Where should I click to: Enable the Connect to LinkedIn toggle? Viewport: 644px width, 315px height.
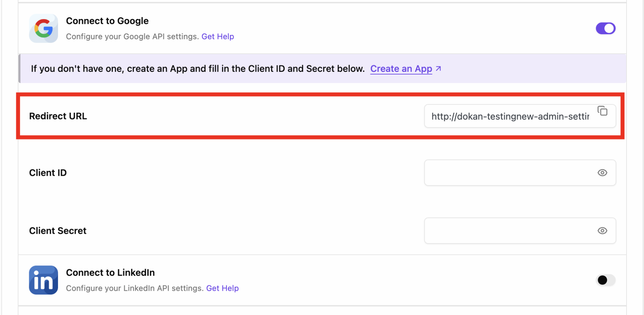pyautogui.click(x=605, y=280)
